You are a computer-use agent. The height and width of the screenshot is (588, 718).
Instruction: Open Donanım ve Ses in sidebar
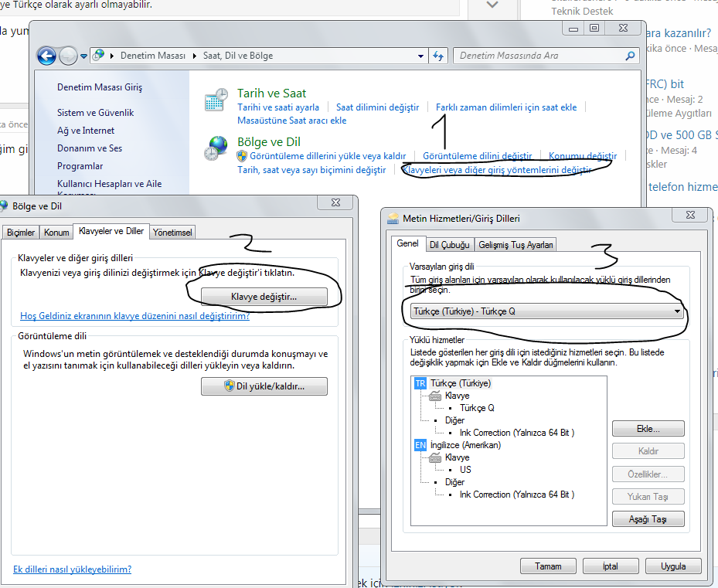tap(90, 148)
